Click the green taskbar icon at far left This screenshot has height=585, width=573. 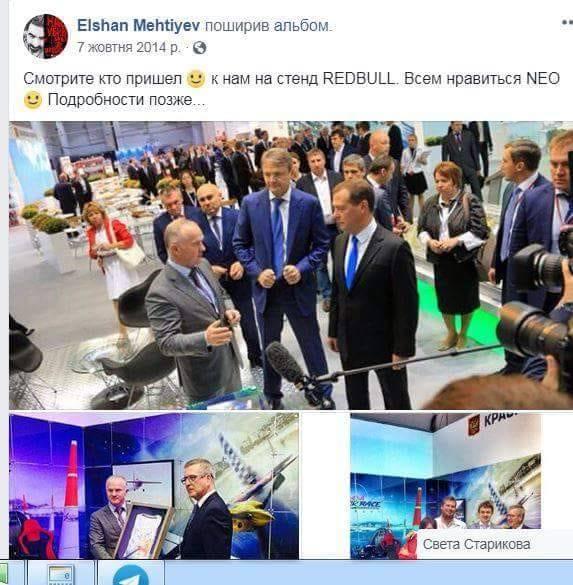pyautogui.click(x=4, y=574)
